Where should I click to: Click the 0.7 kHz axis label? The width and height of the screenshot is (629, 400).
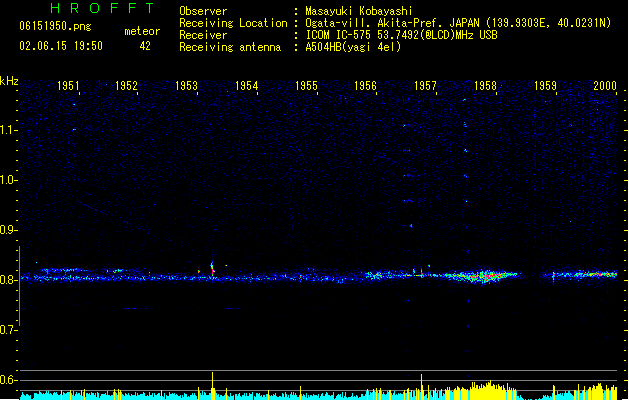(x=8, y=330)
